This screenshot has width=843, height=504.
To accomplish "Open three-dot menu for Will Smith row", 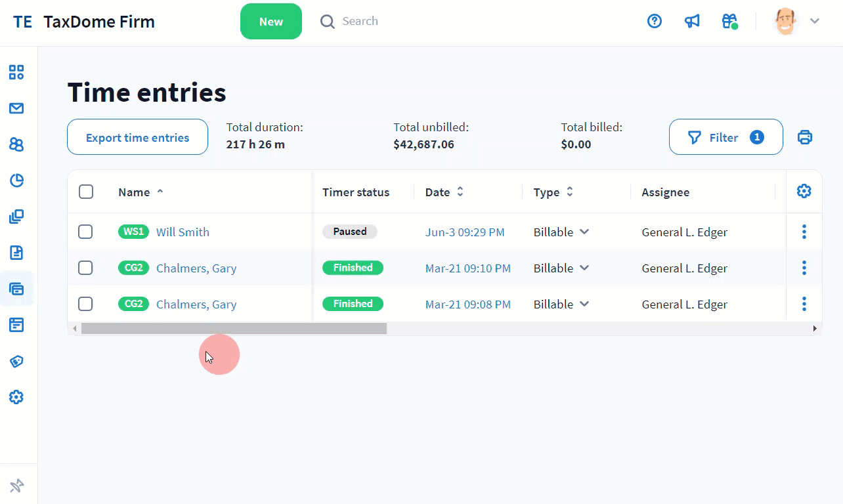I will point(804,232).
